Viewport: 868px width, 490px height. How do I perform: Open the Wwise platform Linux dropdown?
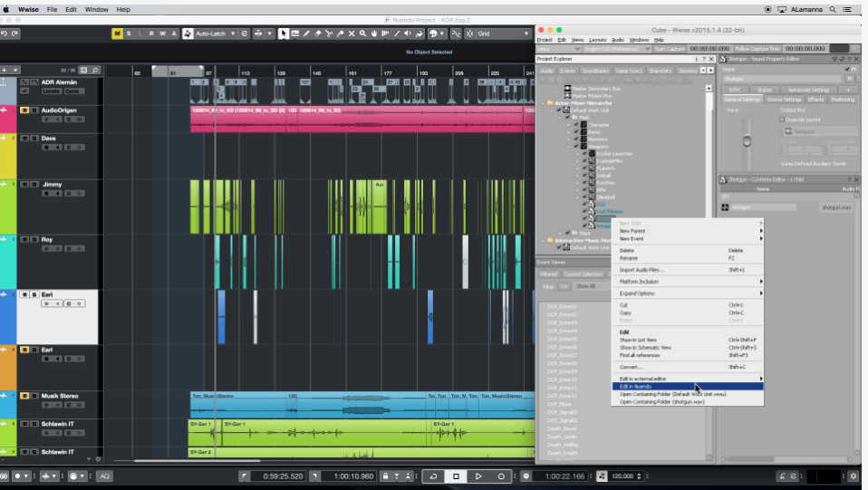(558, 49)
